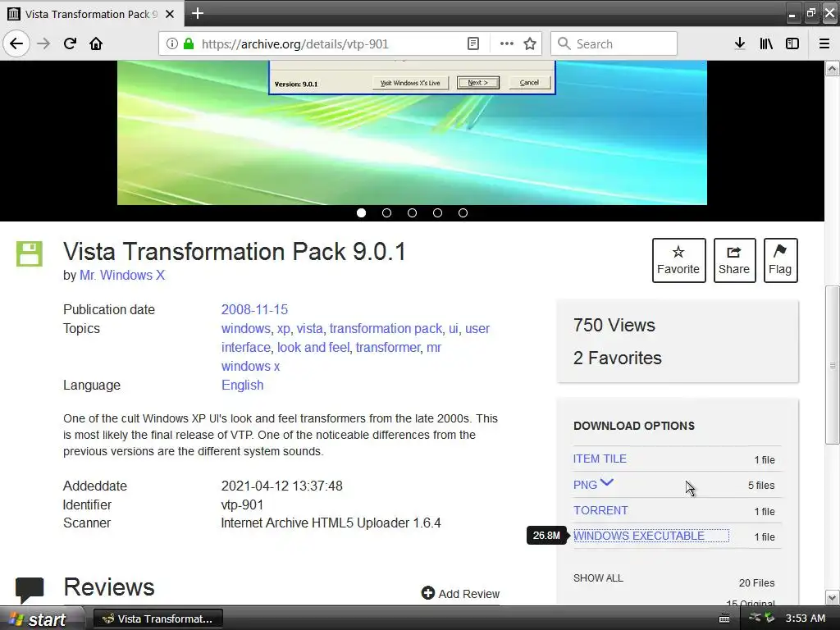Screen dimensions: 840x630
Task: Click the green secure connection padlock
Action: tap(189, 43)
